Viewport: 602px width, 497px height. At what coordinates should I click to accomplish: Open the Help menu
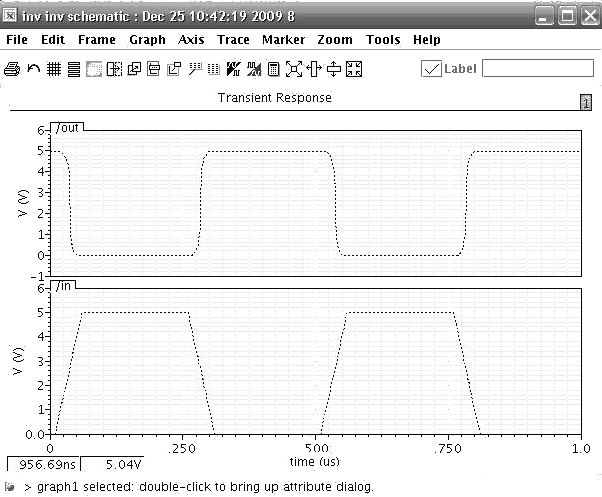[x=427, y=40]
